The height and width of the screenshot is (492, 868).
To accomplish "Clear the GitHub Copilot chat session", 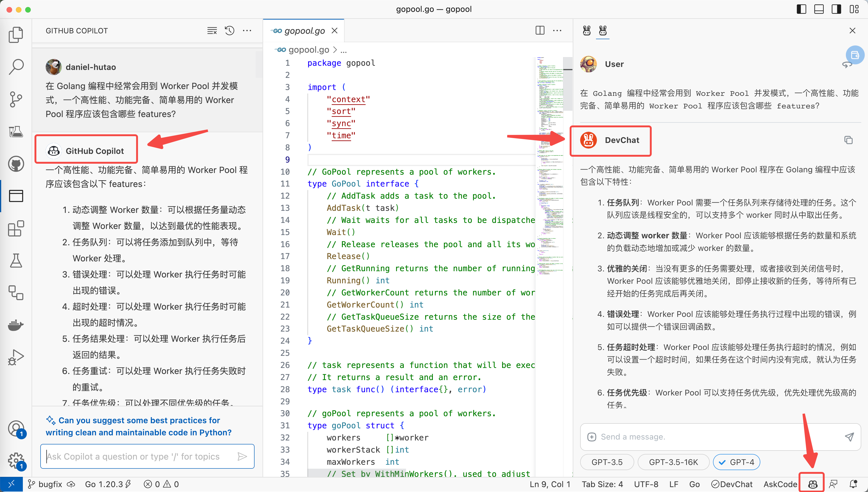I will pos(212,31).
